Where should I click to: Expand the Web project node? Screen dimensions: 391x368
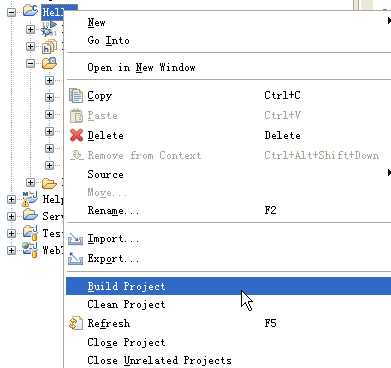tap(11, 250)
